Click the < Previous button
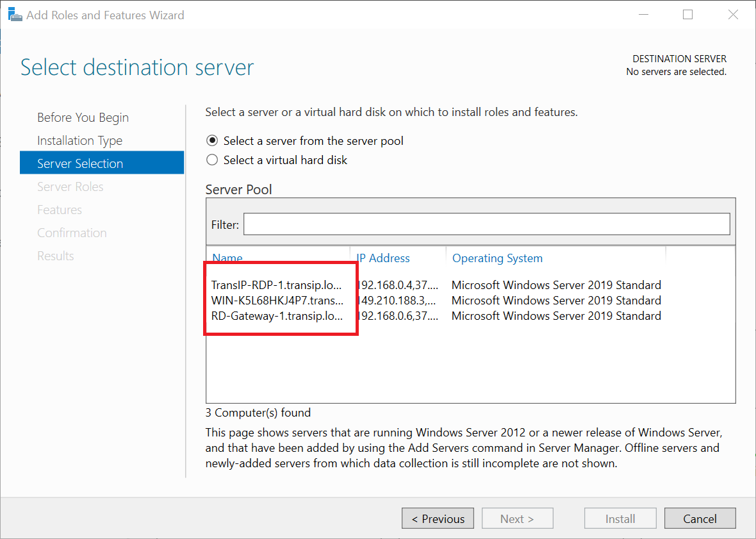Image resolution: width=756 pixels, height=539 pixels. coord(438,518)
